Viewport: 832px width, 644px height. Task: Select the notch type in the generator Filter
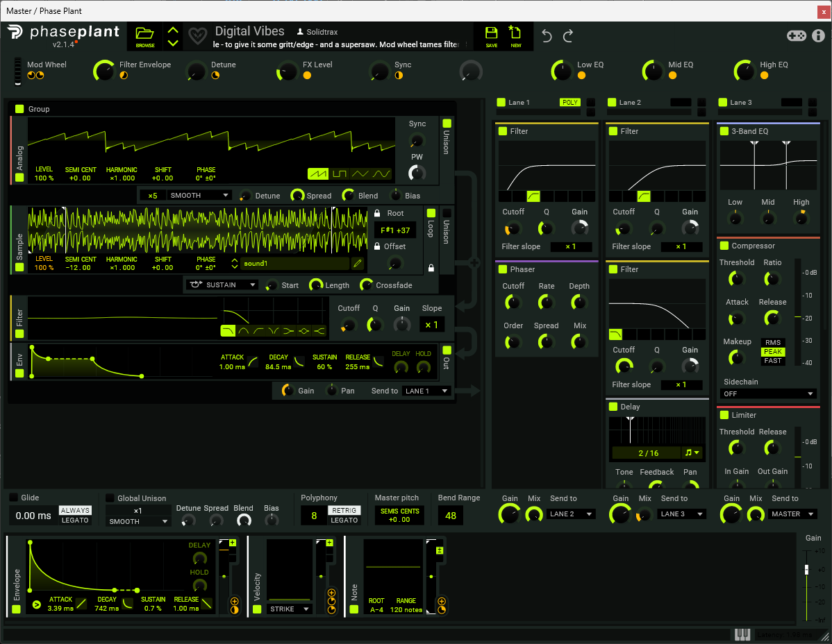[x=274, y=331]
